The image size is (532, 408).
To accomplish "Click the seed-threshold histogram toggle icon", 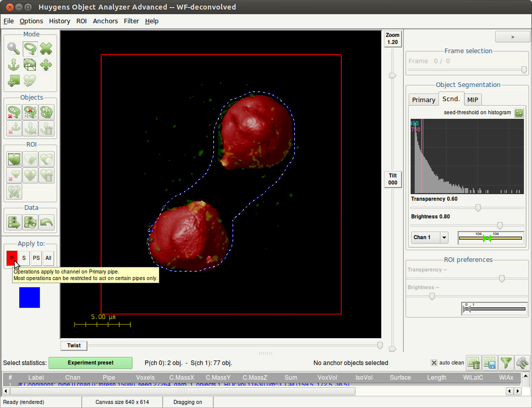I will tap(519, 113).
